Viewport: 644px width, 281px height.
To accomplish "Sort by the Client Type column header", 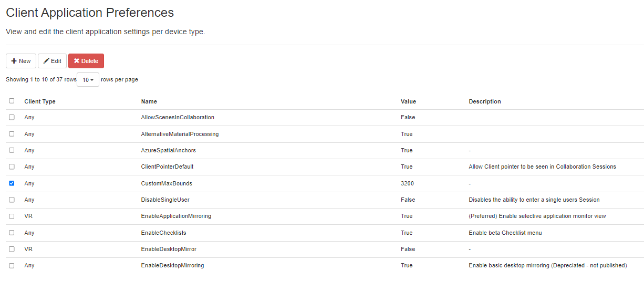I will [40, 101].
